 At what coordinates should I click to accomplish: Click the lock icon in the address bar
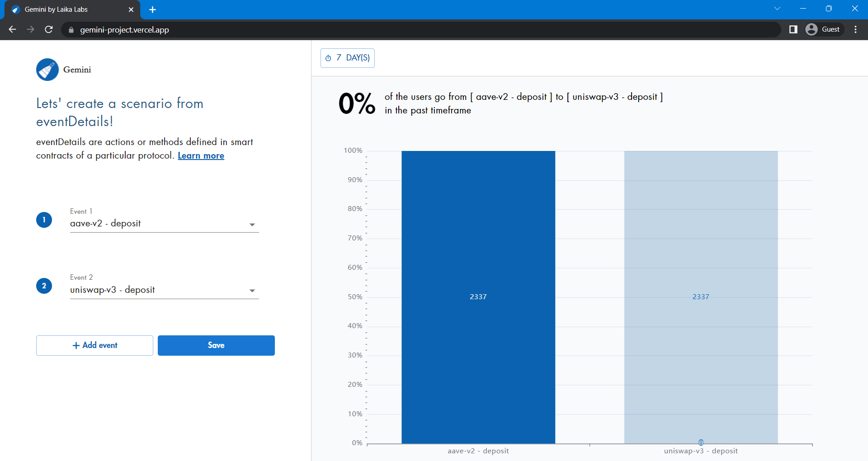coord(71,30)
